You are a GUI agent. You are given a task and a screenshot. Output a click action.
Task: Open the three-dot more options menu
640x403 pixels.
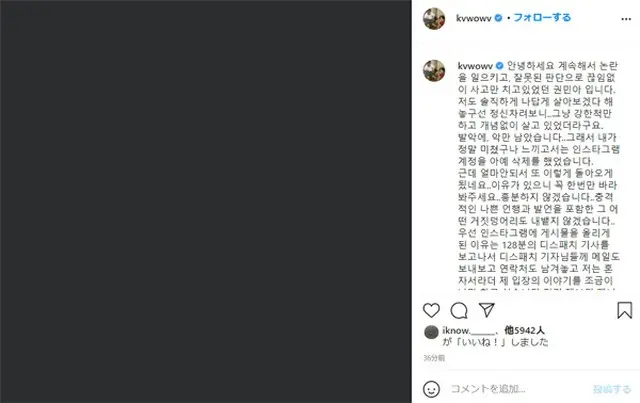(626, 19)
